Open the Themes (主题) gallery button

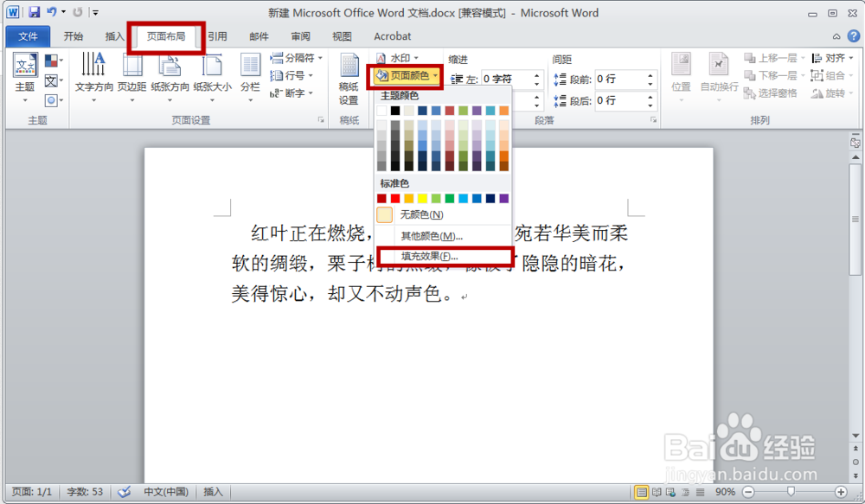pos(25,78)
